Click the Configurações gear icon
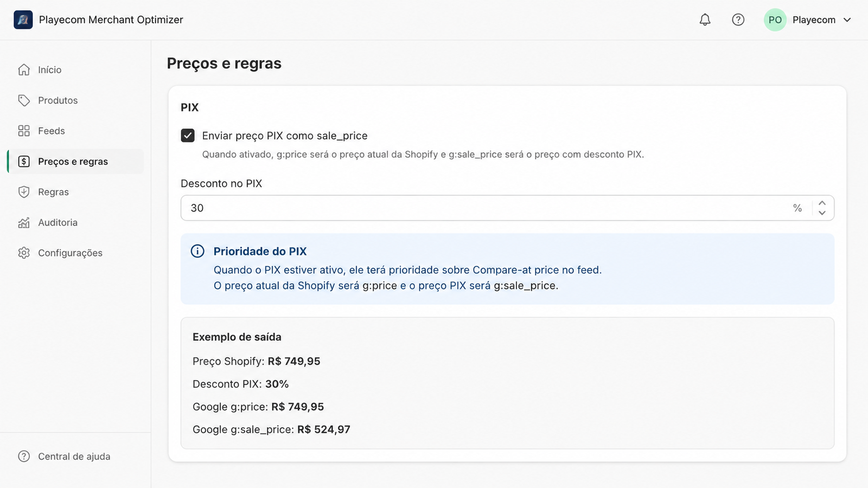The height and width of the screenshot is (488, 868). click(24, 253)
